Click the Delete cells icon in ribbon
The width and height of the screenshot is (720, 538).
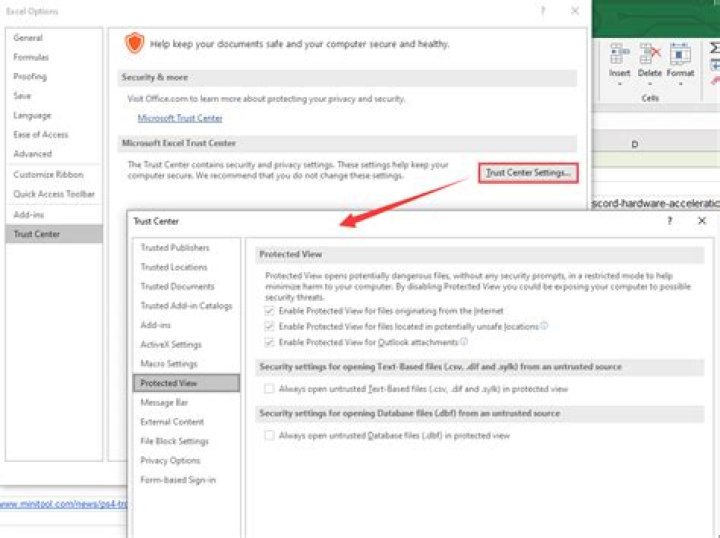click(649, 53)
